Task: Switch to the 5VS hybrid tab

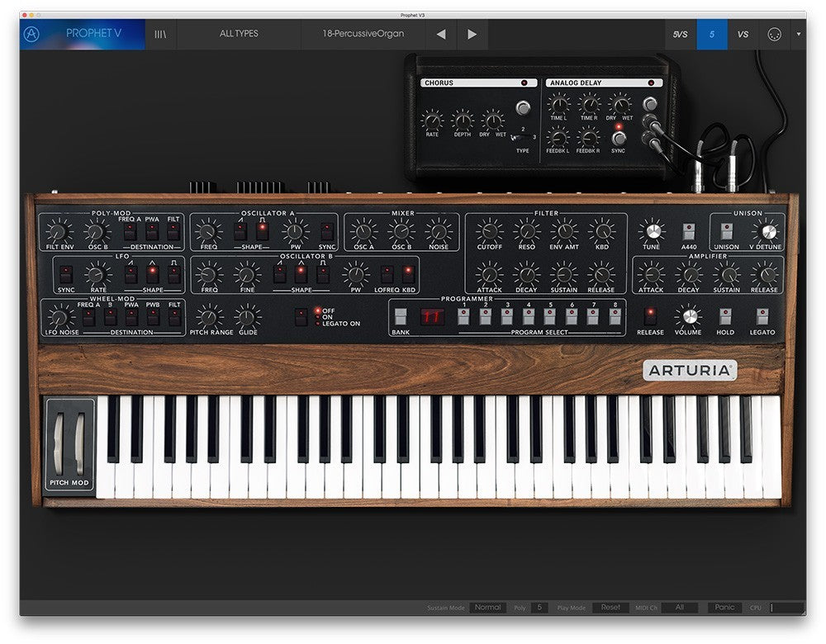Action: tap(680, 34)
